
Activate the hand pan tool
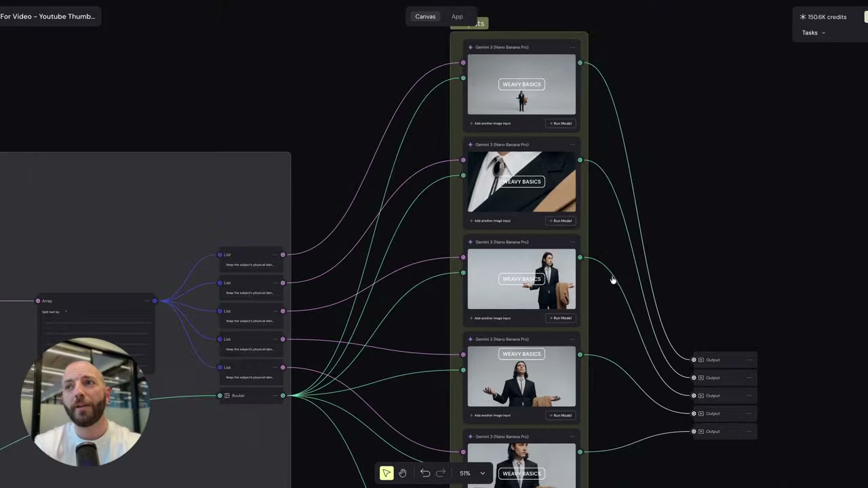coord(403,473)
